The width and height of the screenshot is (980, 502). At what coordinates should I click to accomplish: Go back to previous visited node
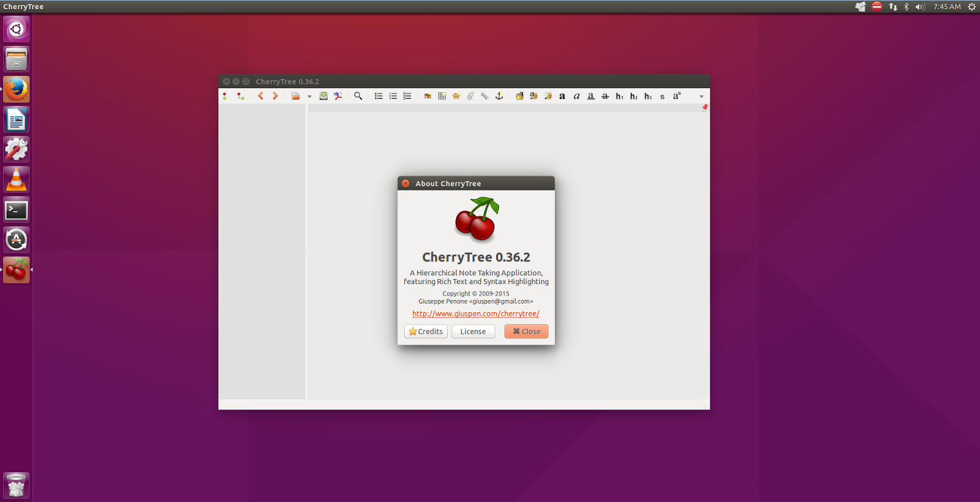click(261, 96)
